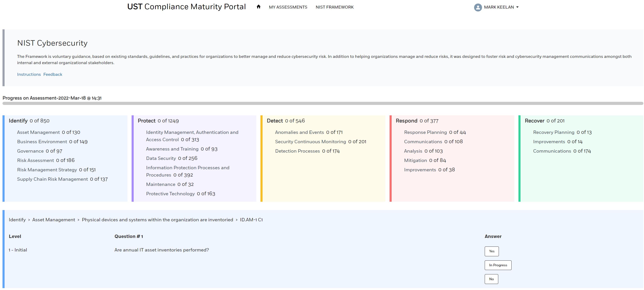The width and height of the screenshot is (644, 290).
Task: Click the user avatar icon
Action: [x=478, y=7]
